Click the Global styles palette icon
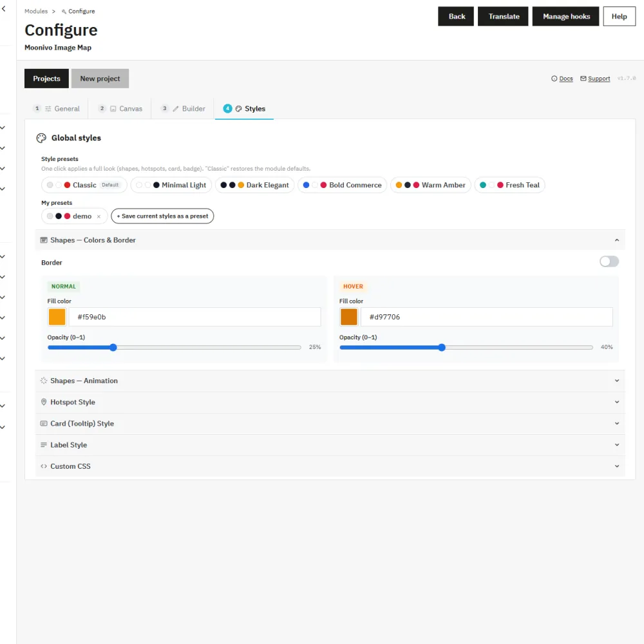The image size is (644, 644). coord(41,138)
